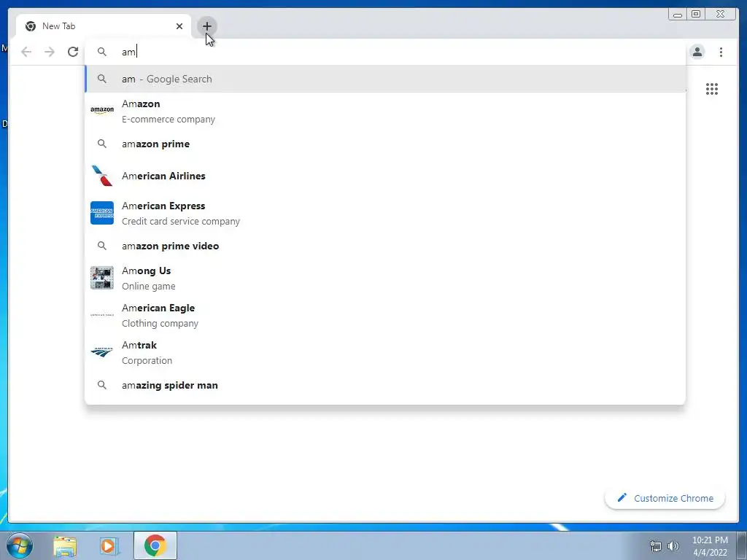
Task: Click the address bar with text am
Action: click(385, 52)
